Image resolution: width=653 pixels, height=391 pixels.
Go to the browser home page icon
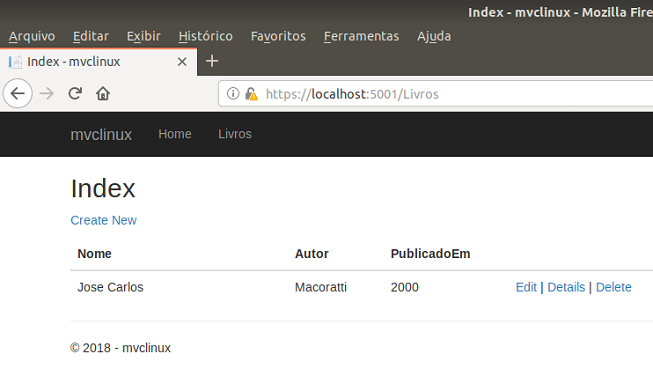pyautogui.click(x=103, y=93)
